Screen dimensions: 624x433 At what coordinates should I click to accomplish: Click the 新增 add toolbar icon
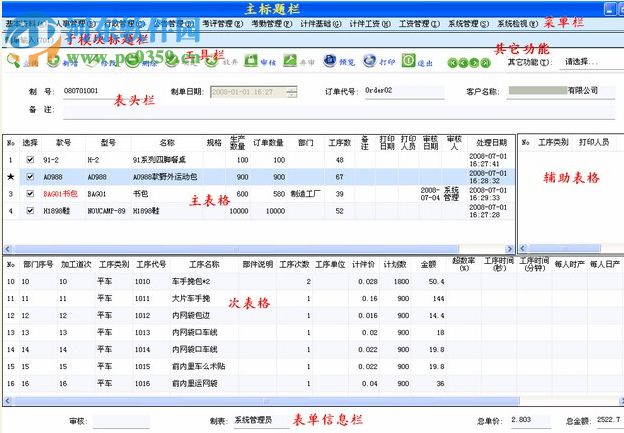tap(53, 61)
